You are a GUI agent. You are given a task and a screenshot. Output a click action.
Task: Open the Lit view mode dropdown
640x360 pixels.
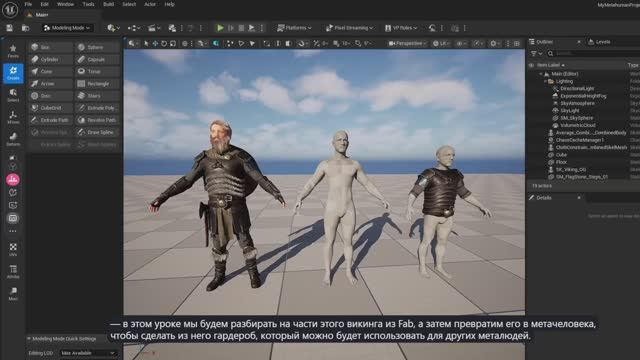(441, 43)
